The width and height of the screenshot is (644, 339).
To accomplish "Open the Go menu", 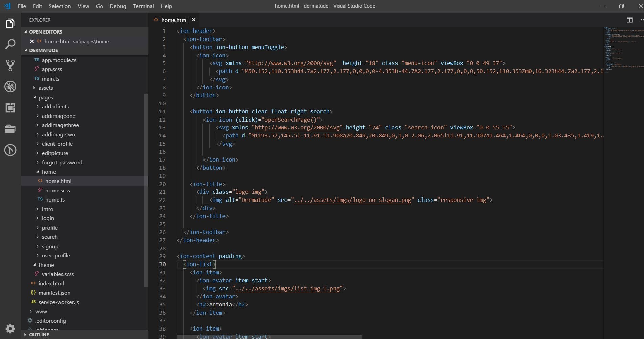I will (99, 6).
